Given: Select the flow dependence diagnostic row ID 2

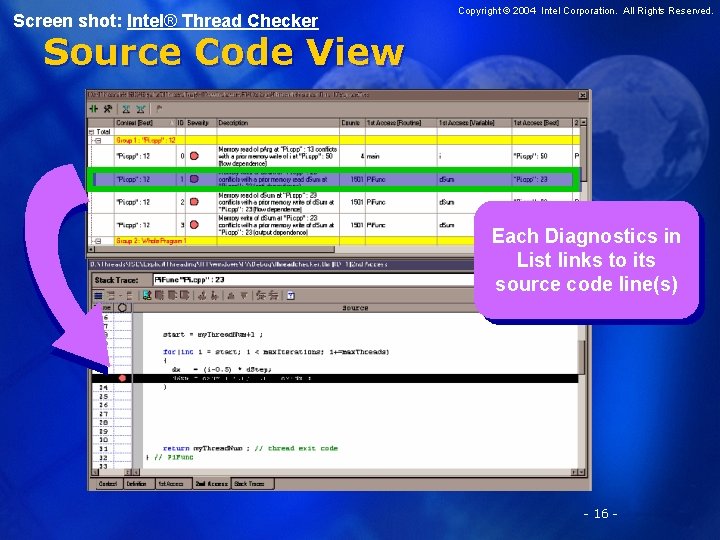Looking at the screenshot, I should pos(334,202).
